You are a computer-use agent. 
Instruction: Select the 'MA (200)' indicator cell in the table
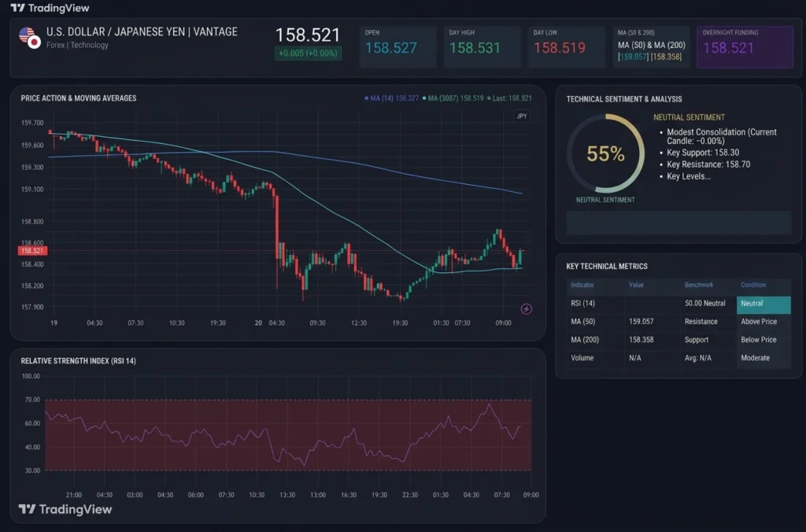pos(585,340)
